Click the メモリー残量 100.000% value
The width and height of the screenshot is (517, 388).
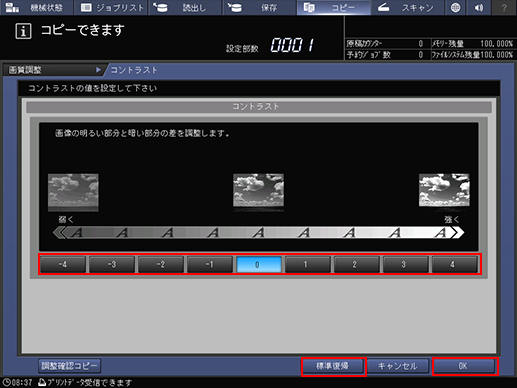[x=496, y=44]
